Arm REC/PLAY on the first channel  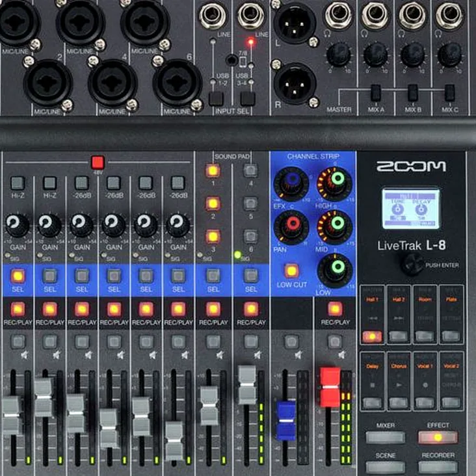18,309
